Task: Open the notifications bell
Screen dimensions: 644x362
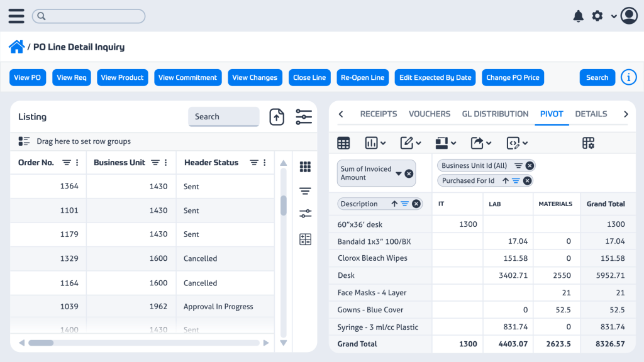Action: click(579, 16)
